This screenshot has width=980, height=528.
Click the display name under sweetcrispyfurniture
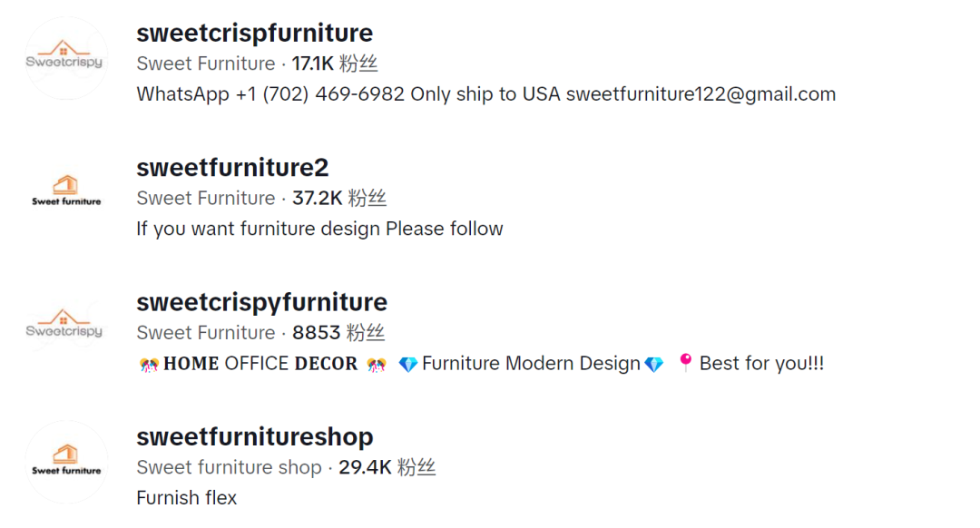point(206,333)
